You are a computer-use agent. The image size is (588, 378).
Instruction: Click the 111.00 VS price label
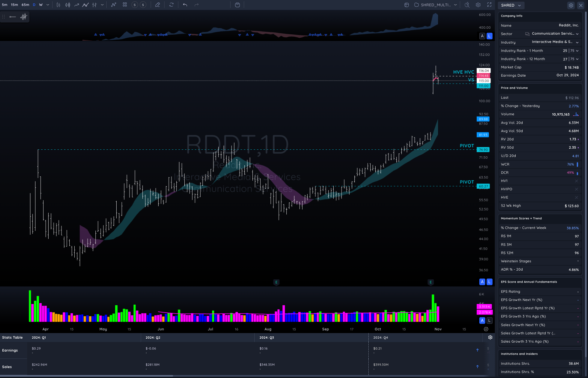pos(484,86)
